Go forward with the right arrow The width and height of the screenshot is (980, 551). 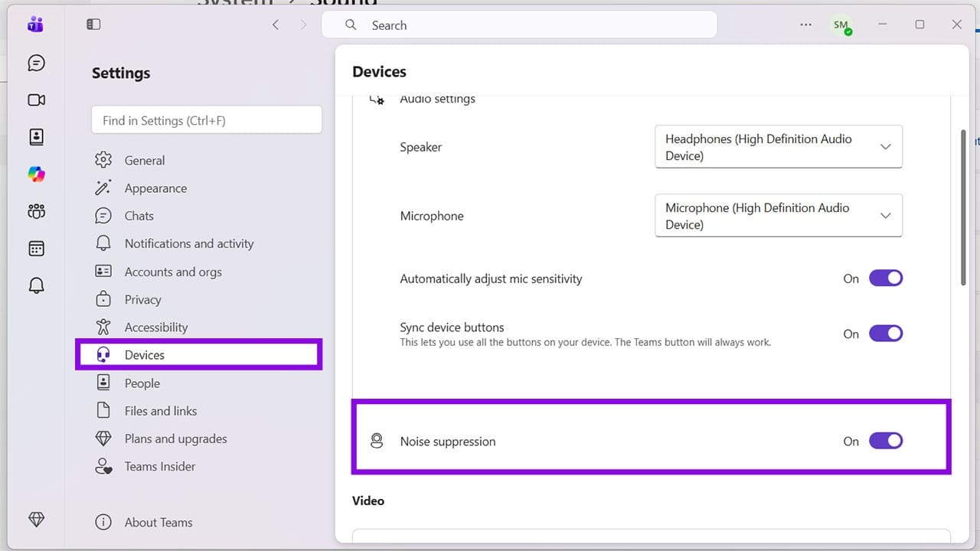pyautogui.click(x=303, y=24)
